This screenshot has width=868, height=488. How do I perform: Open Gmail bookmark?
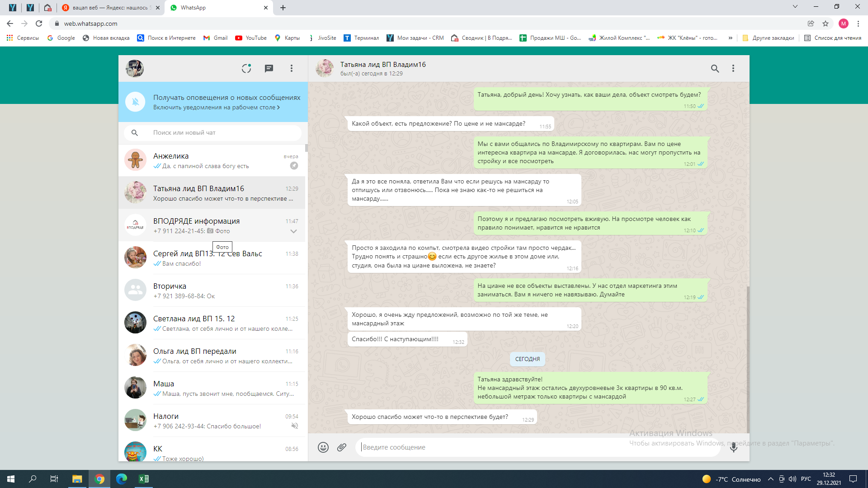tap(215, 38)
